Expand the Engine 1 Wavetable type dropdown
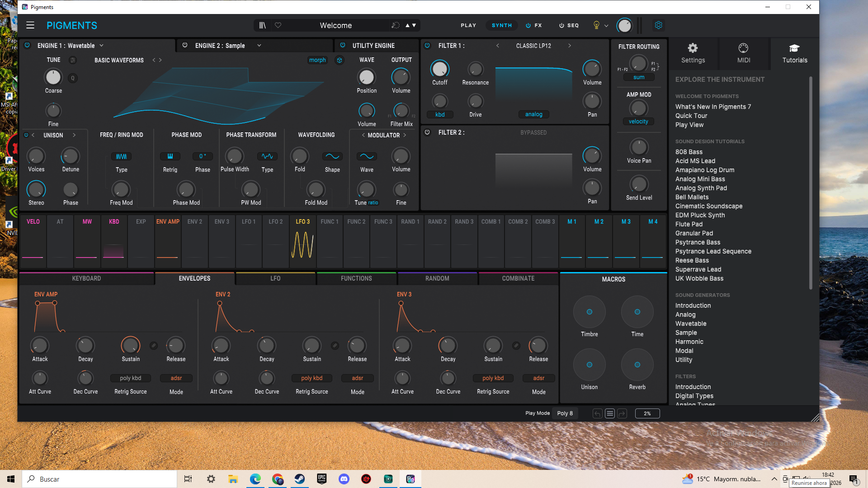The width and height of the screenshot is (868, 488). click(101, 46)
